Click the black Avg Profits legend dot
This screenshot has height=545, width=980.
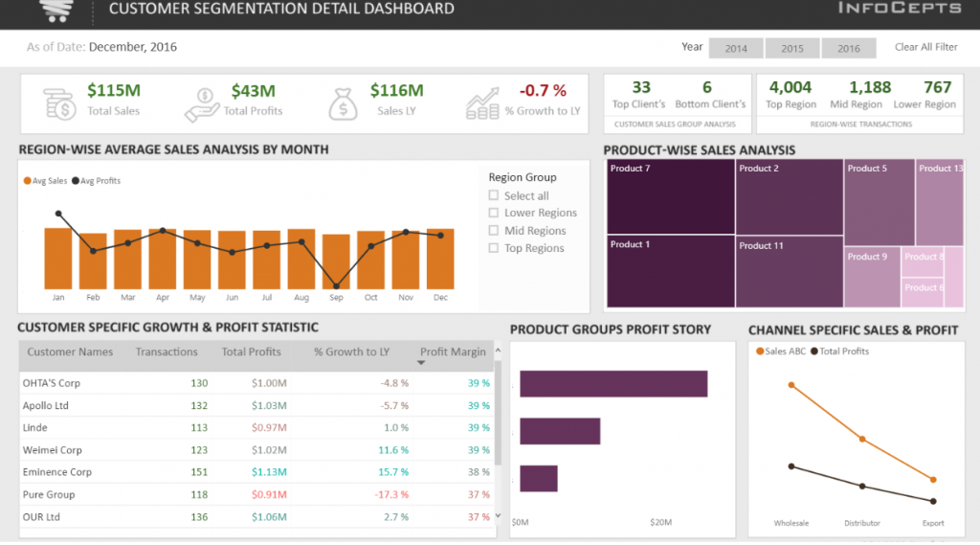coord(75,181)
